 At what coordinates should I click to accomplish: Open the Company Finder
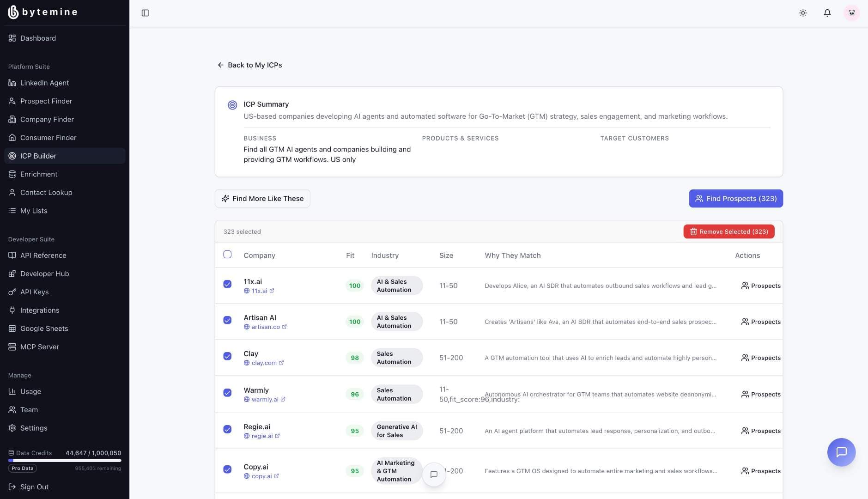[x=47, y=119]
